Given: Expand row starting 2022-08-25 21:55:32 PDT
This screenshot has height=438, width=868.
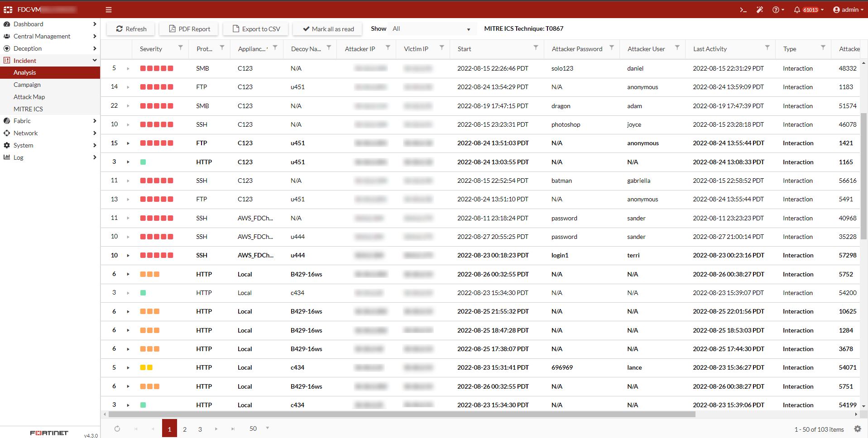Looking at the screenshot, I should [x=128, y=312].
